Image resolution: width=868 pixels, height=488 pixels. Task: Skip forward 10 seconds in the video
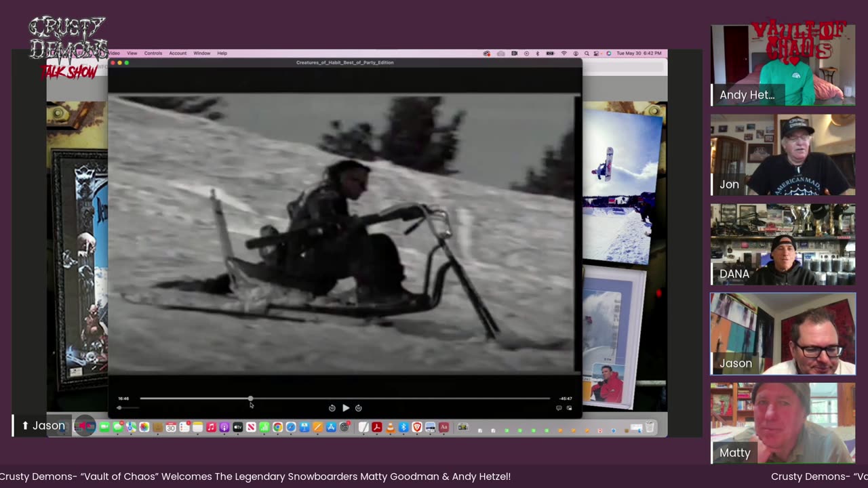point(359,408)
